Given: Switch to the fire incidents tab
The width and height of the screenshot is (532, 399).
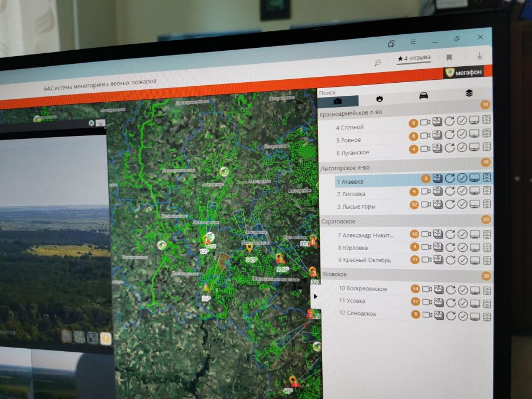Looking at the screenshot, I should click(379, 99).
